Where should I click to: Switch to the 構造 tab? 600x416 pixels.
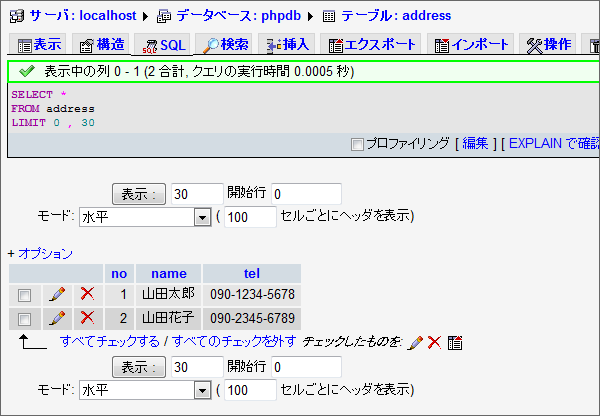101,44
